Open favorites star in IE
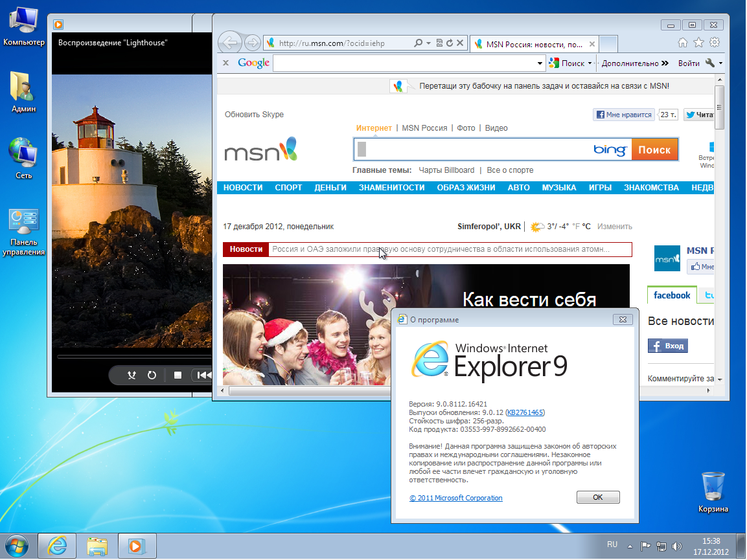The image size is (747, 560). [698, 43]
